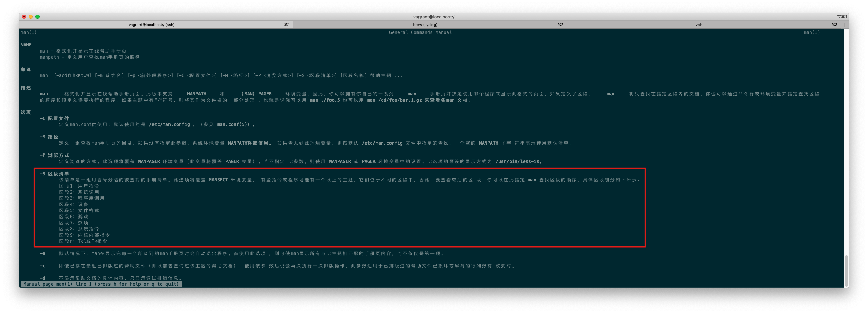Minimize window using the yellow button
Image resolution: width=868 pixels, height=313 pixels.
click(31, 17)
